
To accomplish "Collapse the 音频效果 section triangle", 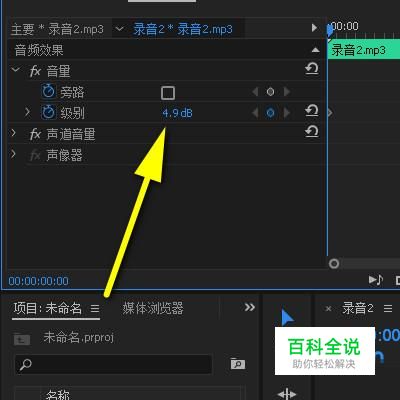I will point(315,50).
